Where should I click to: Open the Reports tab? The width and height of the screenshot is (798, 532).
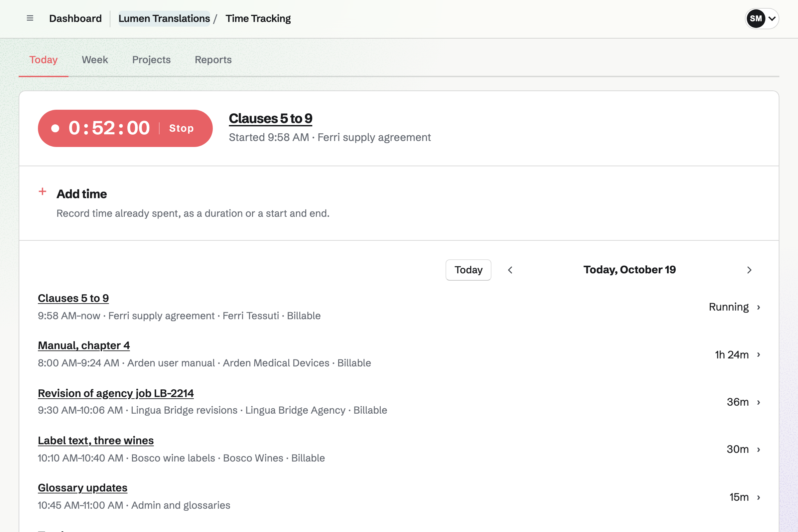[x=213, y=60]
